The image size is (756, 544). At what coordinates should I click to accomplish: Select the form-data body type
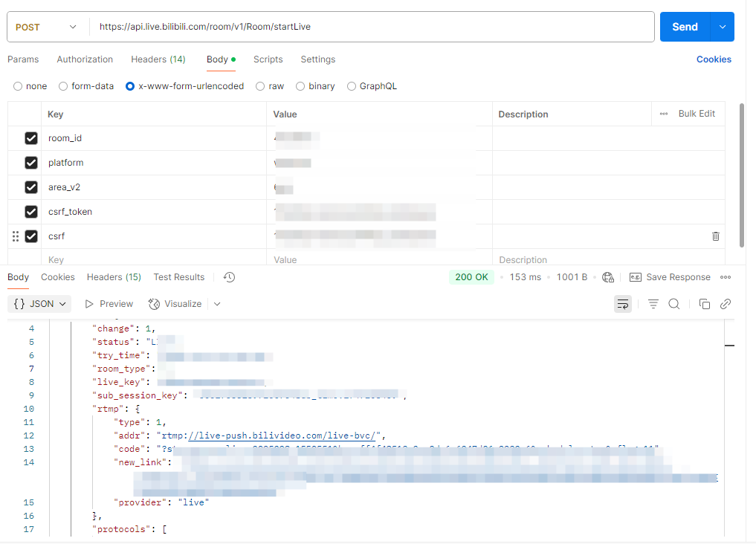[63, 86]
